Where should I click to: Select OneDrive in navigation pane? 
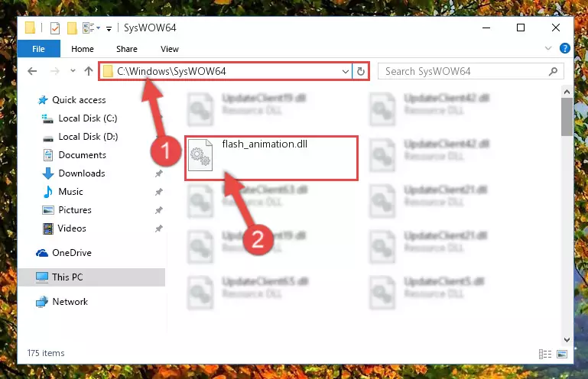[72, 253]
